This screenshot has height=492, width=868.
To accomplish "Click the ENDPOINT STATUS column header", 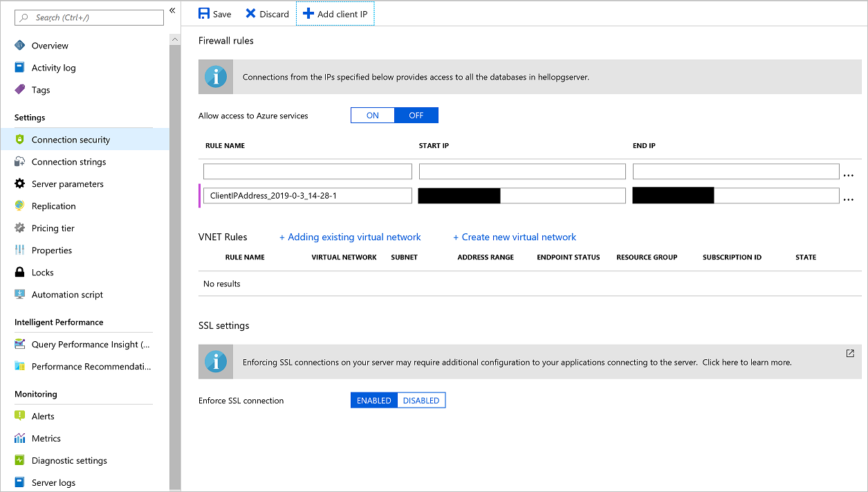I will click(x=569, y=257).
